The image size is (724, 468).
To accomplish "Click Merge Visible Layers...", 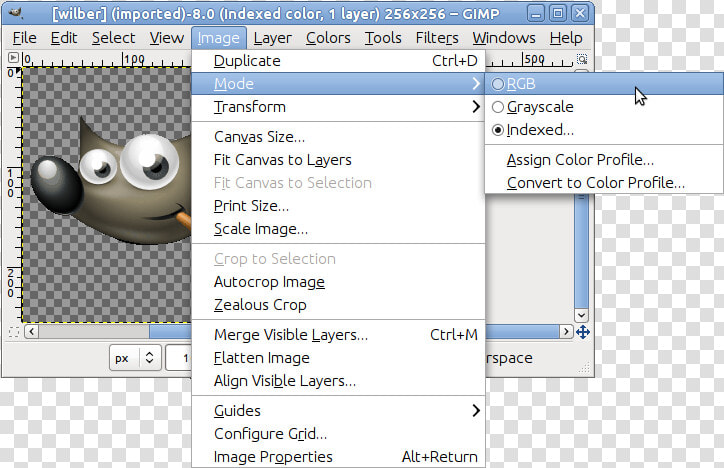I will (338, 335).
